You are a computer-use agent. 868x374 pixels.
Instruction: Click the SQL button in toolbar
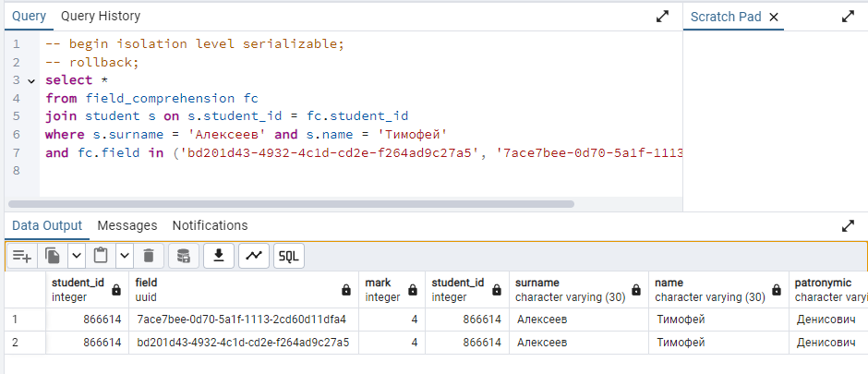point(289,256)
